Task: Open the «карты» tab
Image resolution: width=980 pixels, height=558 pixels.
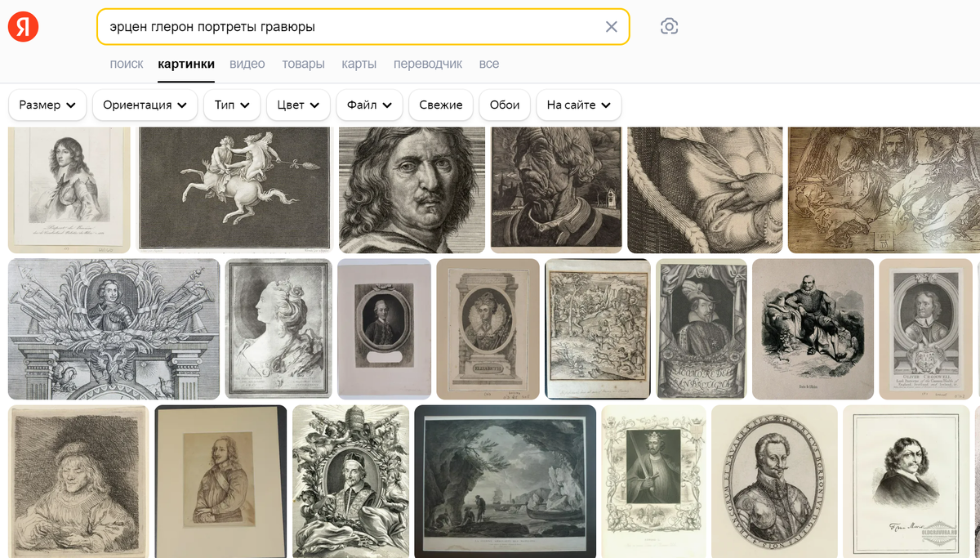Action: point(359,64)
